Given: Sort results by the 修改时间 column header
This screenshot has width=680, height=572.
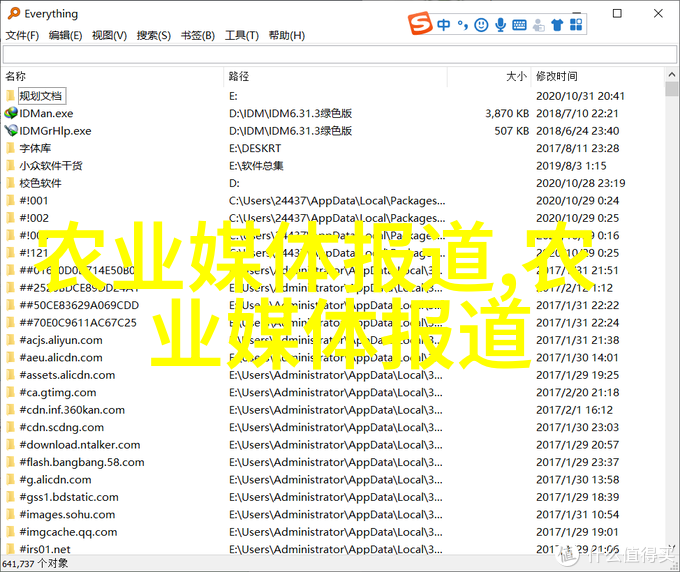Looking at the screenshot, I should (598, 76).
